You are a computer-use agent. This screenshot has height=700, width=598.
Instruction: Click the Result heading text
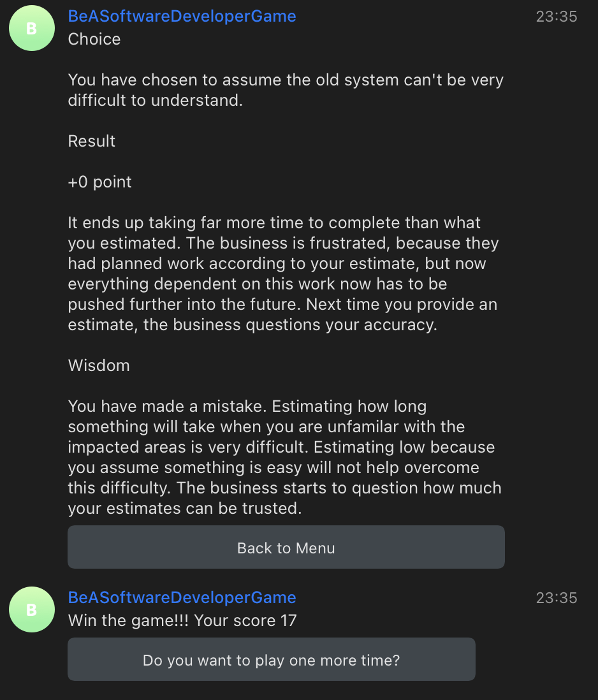(92, 141)
